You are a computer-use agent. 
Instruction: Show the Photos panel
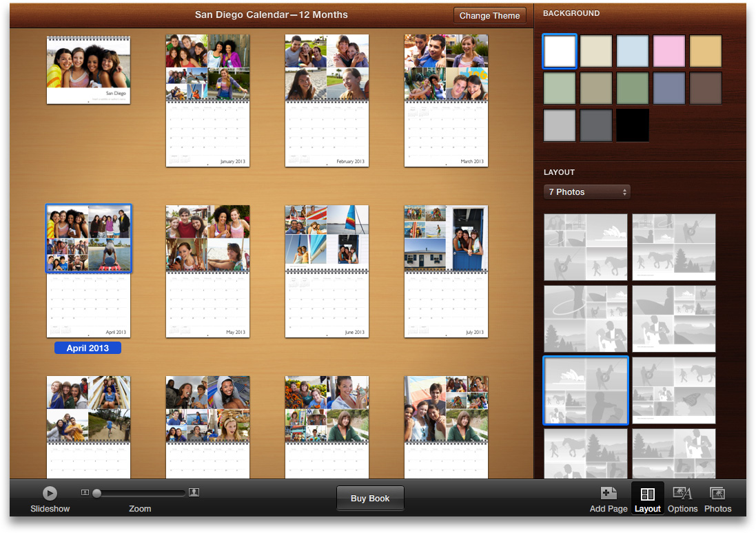pos(717,494)
